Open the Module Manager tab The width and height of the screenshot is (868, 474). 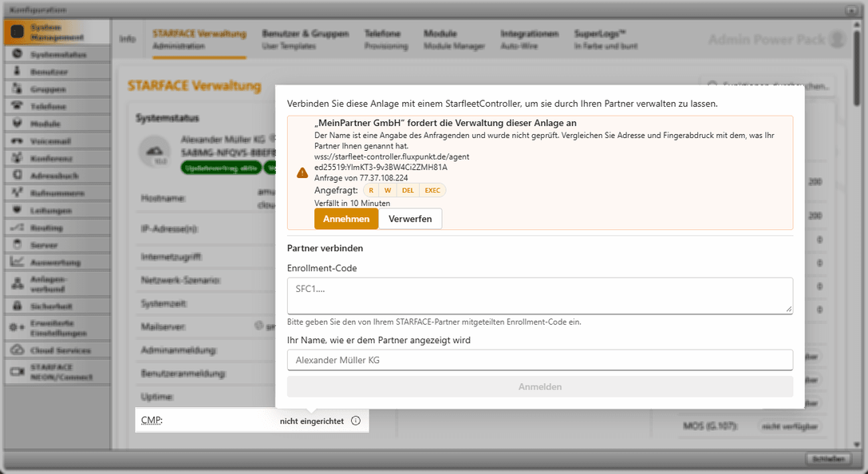(x=455, y=39)
